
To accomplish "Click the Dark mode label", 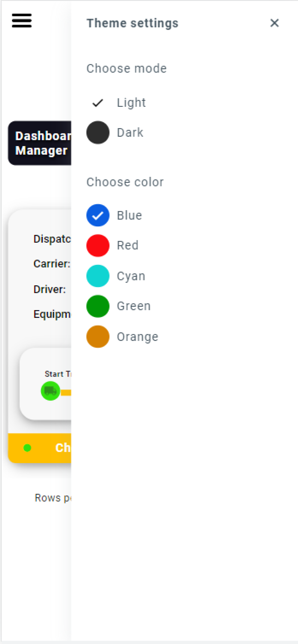I will (x=130, y=132).
